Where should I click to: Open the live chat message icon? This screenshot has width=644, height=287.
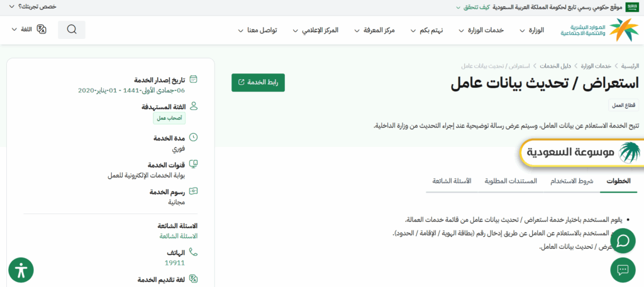coord(623,270)
